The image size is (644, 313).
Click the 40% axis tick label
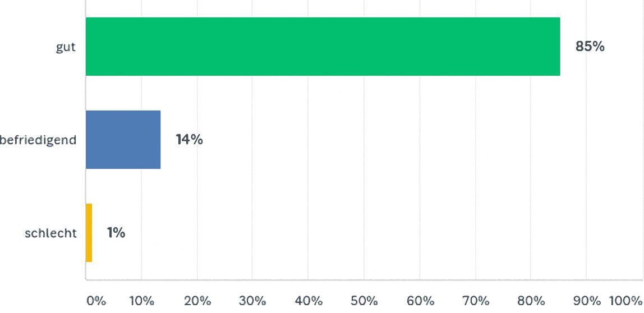[309, 301]
